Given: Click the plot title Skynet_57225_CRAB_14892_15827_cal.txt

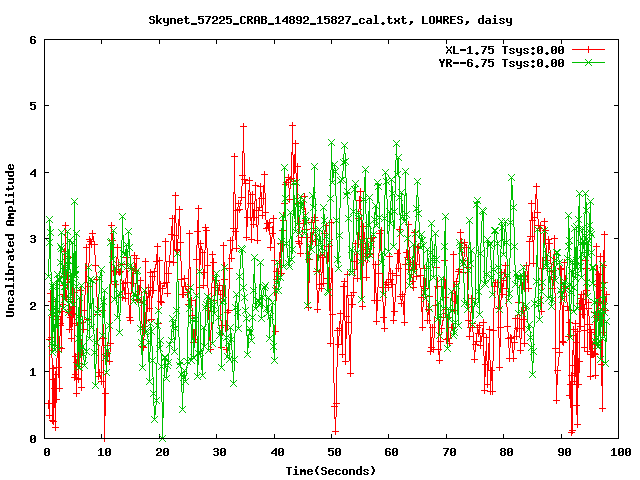Looking at the screenshot, I should [x=278, y=20].
